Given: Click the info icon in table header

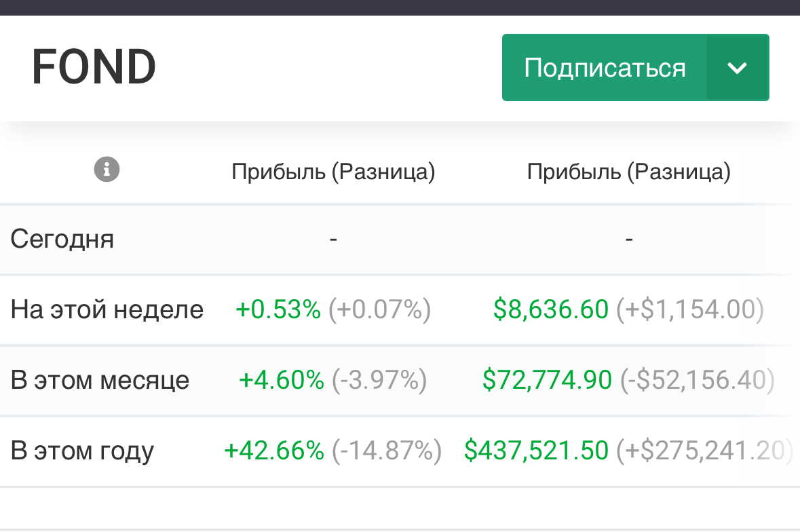Looking at the screenshot, I should click(107, 169).
